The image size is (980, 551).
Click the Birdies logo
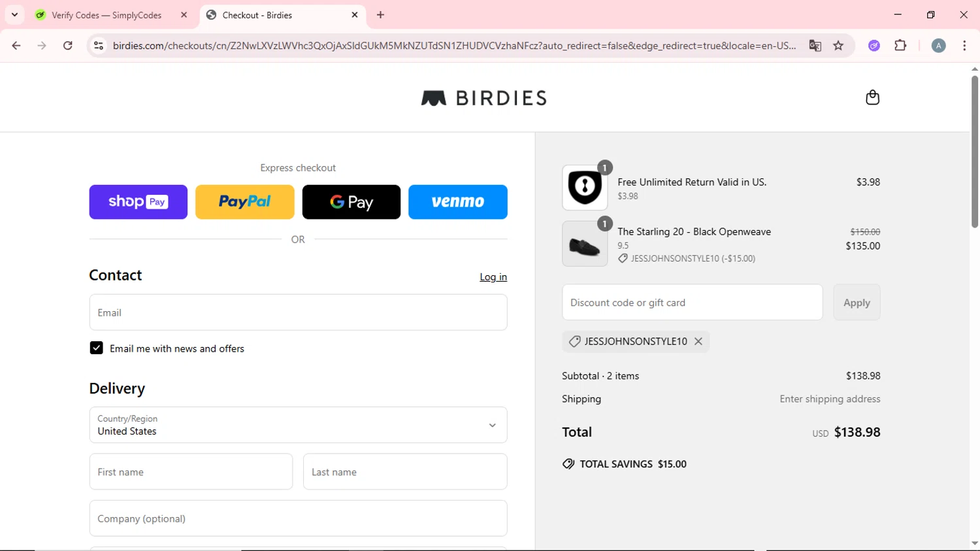coord(484,98)
